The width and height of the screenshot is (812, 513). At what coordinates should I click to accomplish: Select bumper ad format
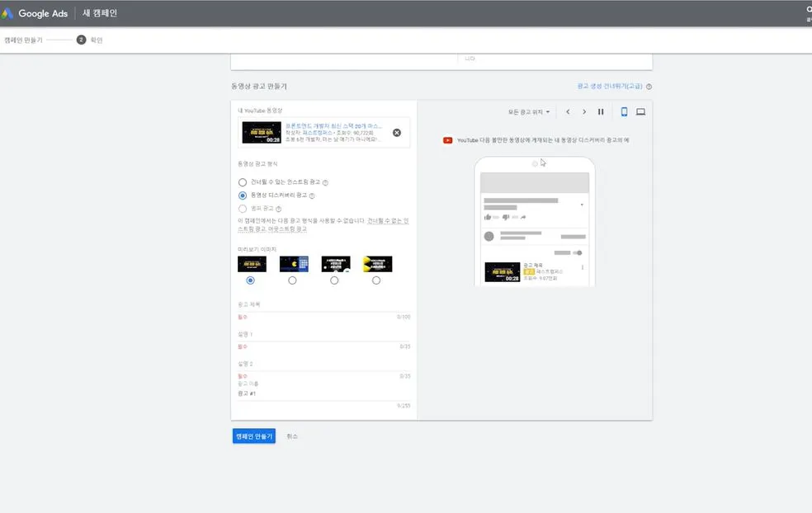243,209
